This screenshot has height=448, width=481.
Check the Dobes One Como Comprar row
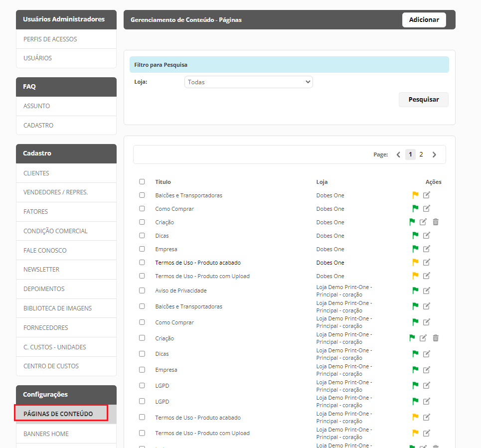(x=142, y=208)
